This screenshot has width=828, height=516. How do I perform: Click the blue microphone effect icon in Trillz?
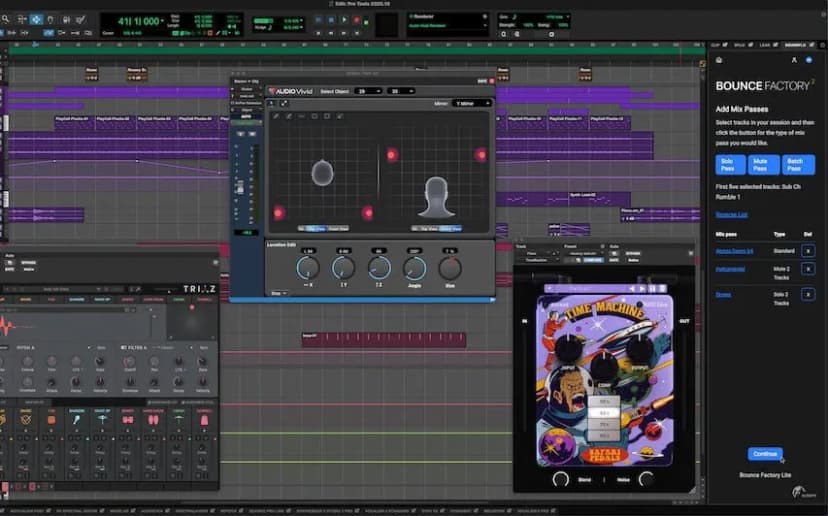pos(77,420)
